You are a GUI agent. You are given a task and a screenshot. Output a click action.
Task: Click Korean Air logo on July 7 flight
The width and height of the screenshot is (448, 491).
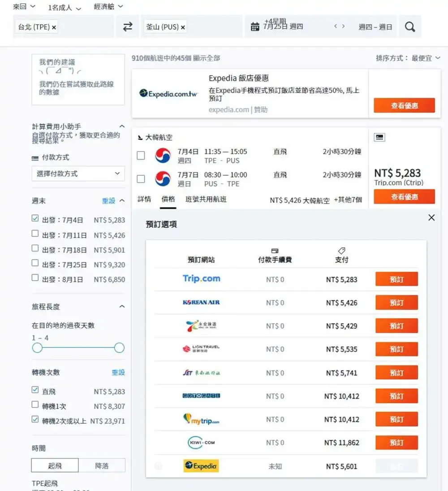pos(163,179)
